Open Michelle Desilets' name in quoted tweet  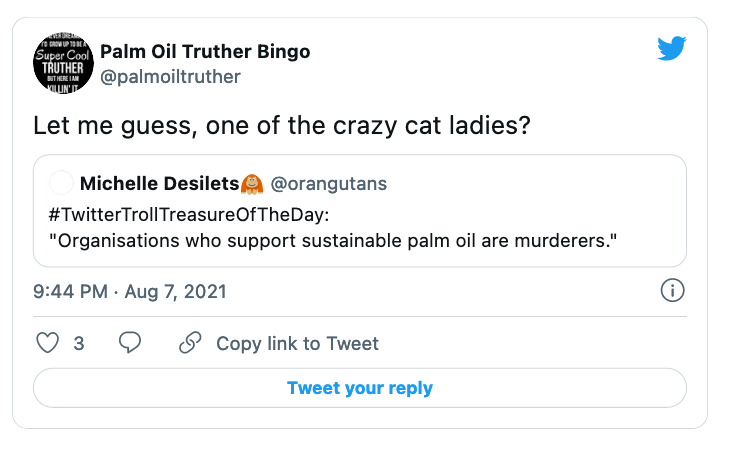tap(159, 183)
